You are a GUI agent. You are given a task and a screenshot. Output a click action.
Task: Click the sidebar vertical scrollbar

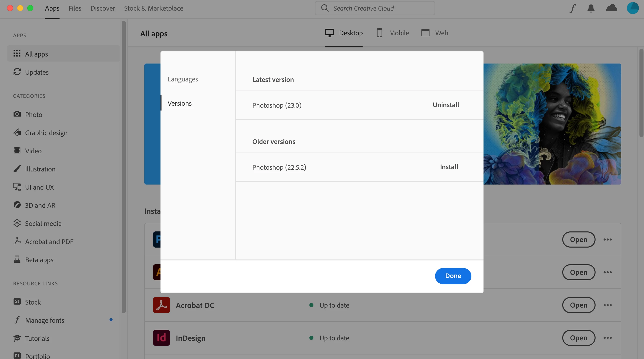(123, 166)
